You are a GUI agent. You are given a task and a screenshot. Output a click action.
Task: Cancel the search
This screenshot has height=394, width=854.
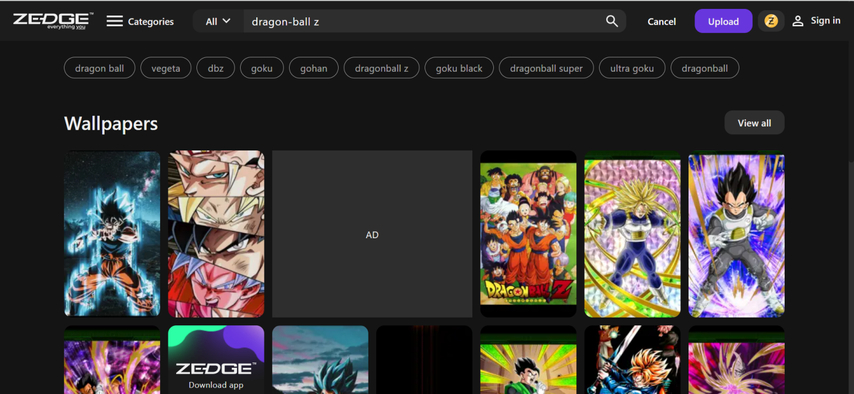[662, 22]
